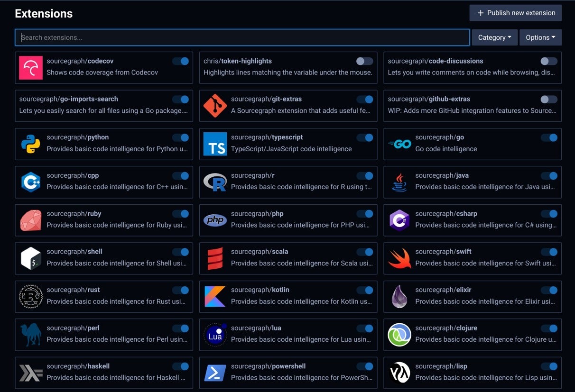
Task: Toggle off the sourcegraph/git-extras extension
Action: point(364,99)
